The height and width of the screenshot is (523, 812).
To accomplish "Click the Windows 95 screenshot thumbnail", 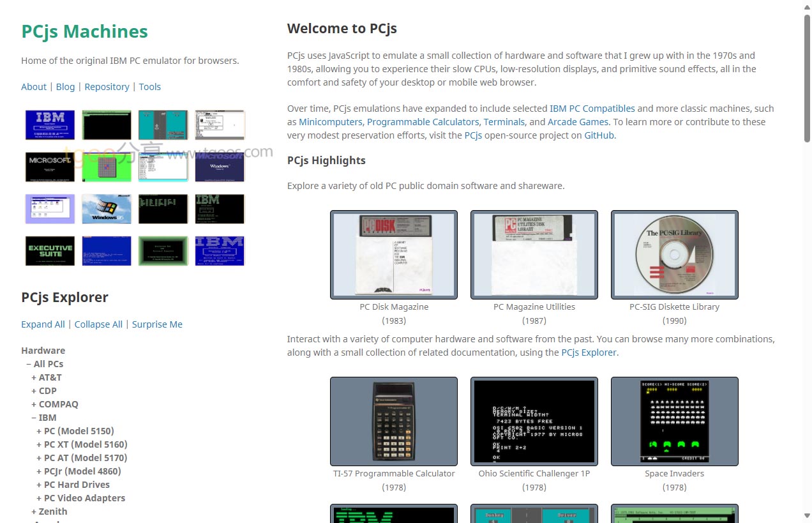I will click(107, 209).
